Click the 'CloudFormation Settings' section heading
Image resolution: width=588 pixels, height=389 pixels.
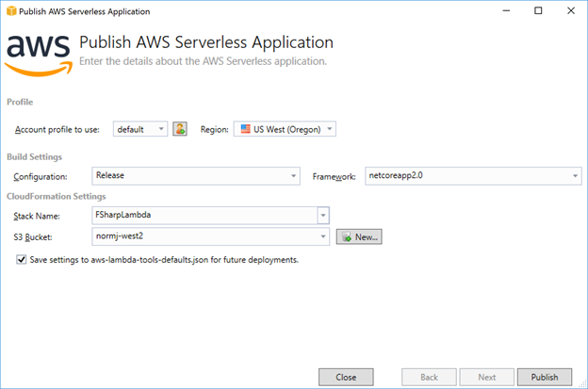tap(57, 196)
